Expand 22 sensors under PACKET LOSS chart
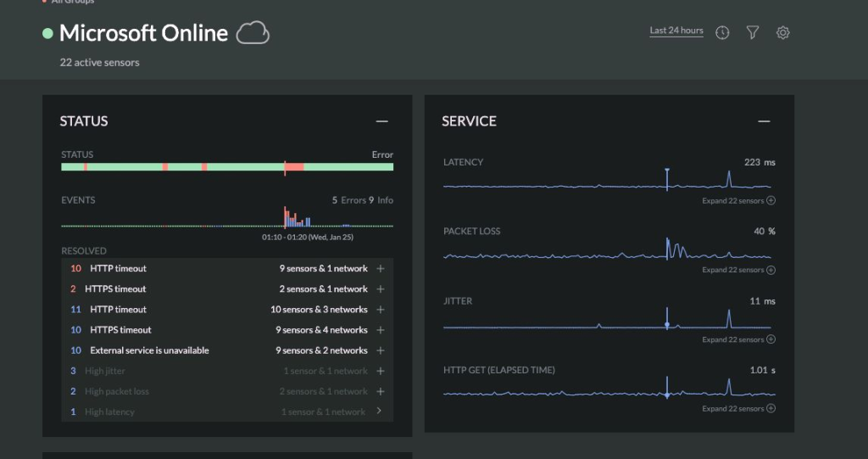The image size is (868, 459). (x=738, y=270)
